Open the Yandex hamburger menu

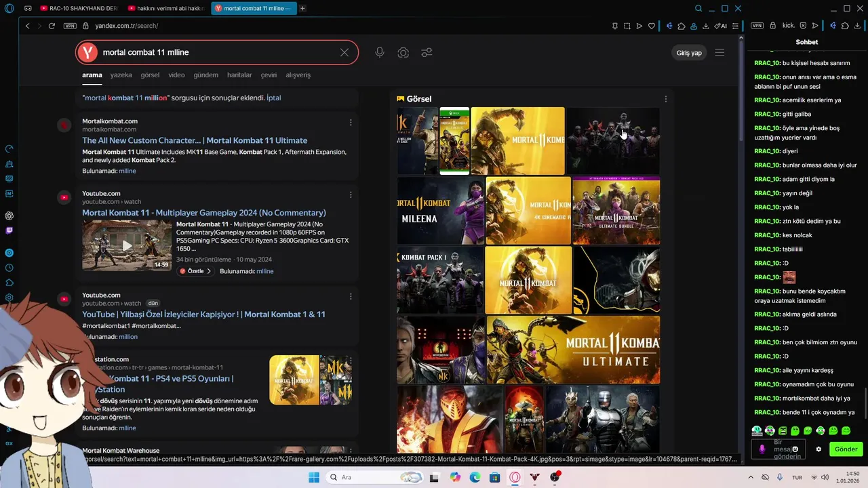click(719, 52)
